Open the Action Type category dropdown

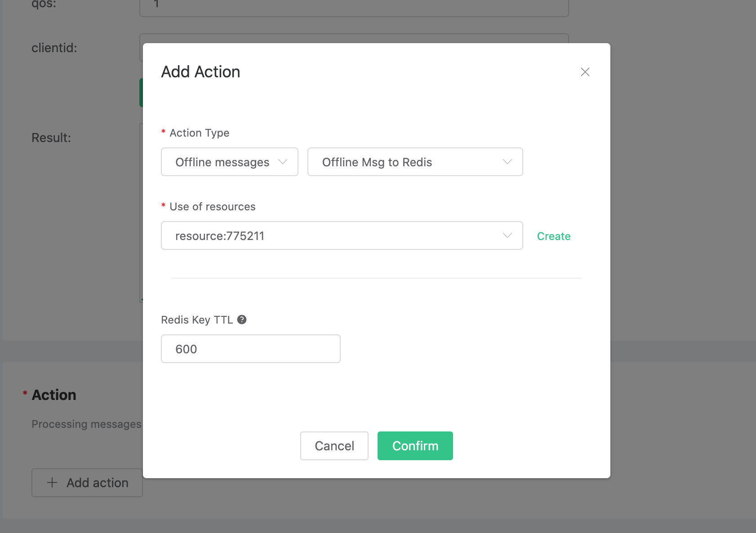pyautogui.click(x=229, y=162)
